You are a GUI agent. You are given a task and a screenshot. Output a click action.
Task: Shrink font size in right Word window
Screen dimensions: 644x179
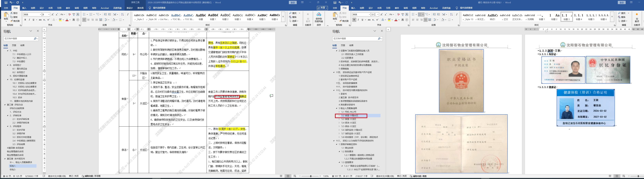click(x=386, y=15)
